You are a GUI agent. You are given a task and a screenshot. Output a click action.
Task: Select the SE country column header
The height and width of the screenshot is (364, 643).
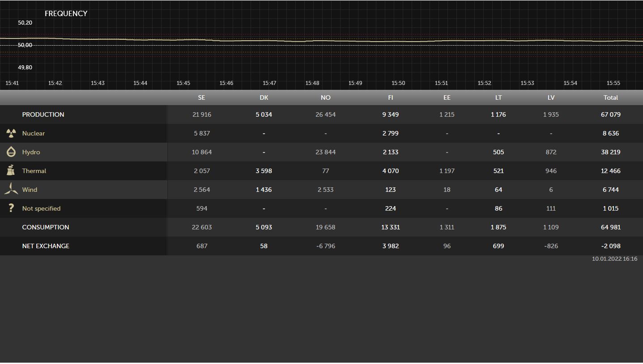click(201, 97)
